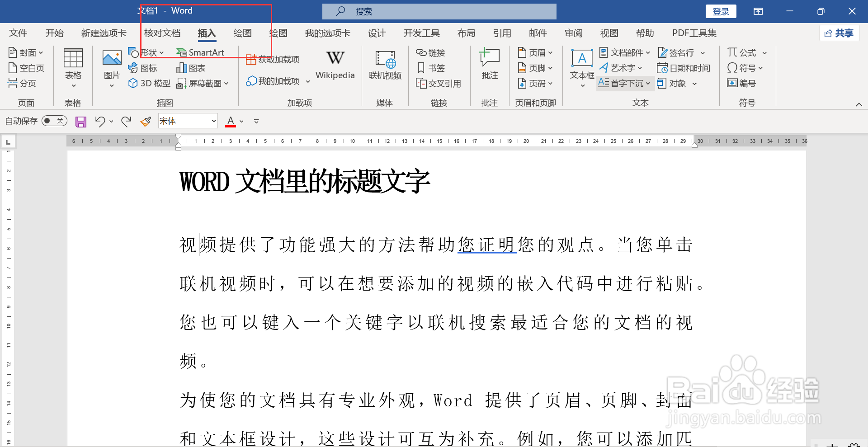
Task: Add a comment (批注)
Action: pyautogui.click(x=490, y=65)
